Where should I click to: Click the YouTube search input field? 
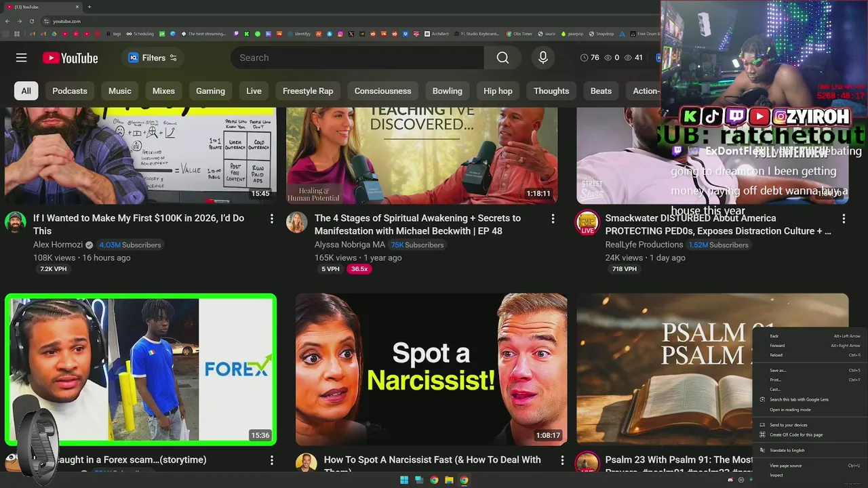[357, 58]
